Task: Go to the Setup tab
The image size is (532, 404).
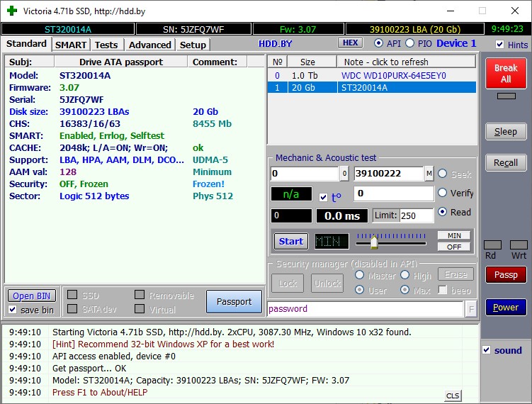Action: point(193,45)
